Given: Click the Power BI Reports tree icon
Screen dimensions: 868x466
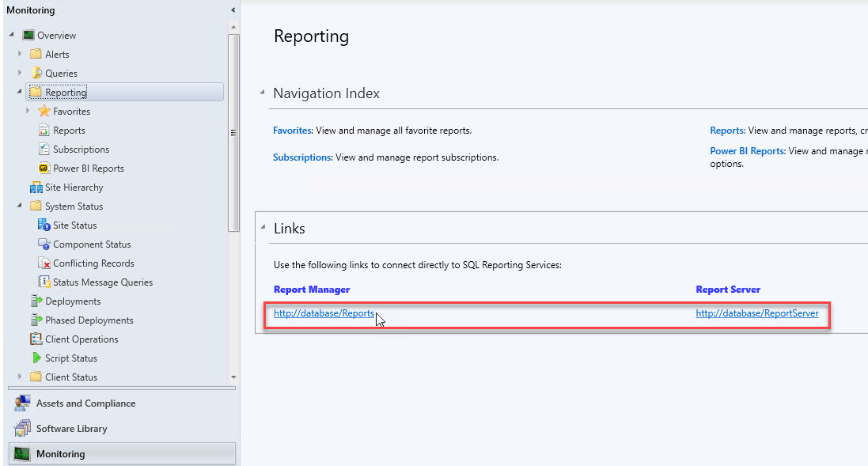Looking at the screenshot, I should (x=44, y=169).
